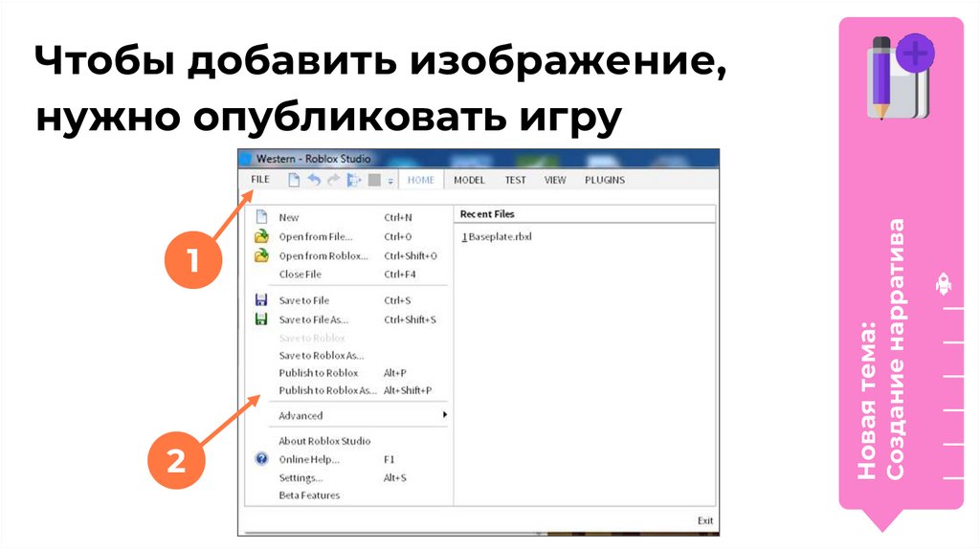Click the Roblox Studio icon in title bar
Viewport: 980px width, 549px height.
(246, 159)
